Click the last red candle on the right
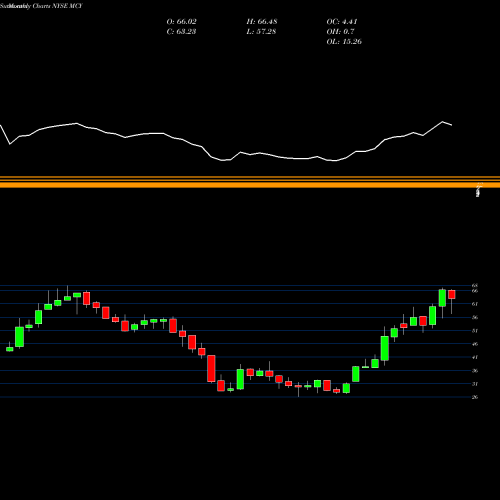 coord(452,294)
